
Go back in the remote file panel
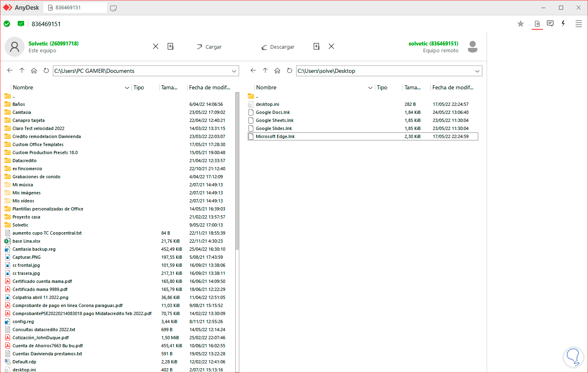click(253, 70)
